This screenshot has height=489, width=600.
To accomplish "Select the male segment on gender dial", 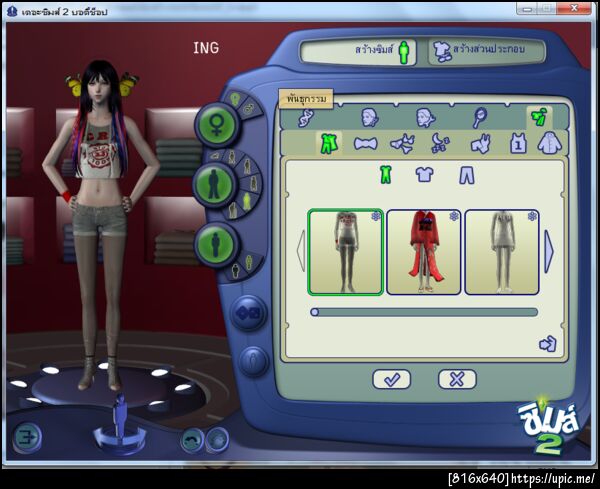I will coord(250,108).
